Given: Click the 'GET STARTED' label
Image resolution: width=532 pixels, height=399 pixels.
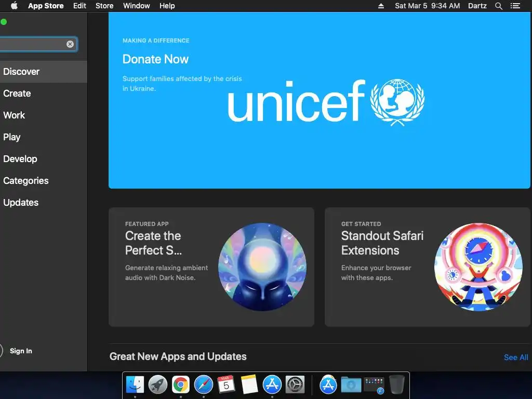Looking at the screenshot, I should pos(361,224).
